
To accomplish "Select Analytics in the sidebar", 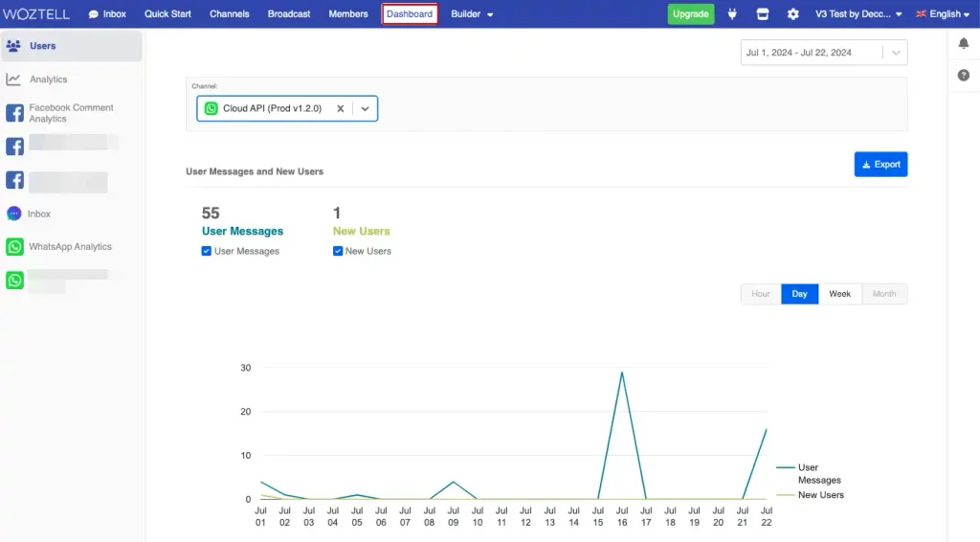I will coord(48,79).
